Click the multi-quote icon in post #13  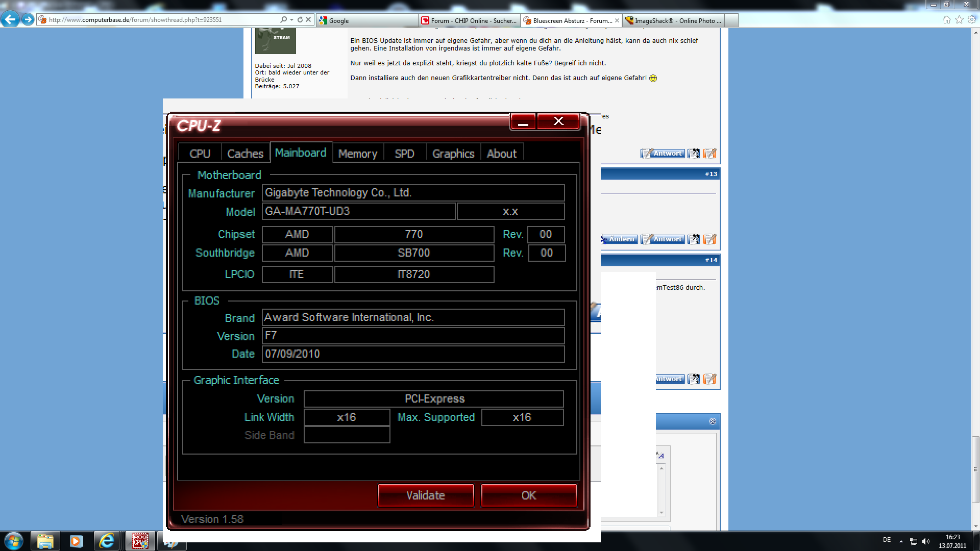[x=693, y=239]
